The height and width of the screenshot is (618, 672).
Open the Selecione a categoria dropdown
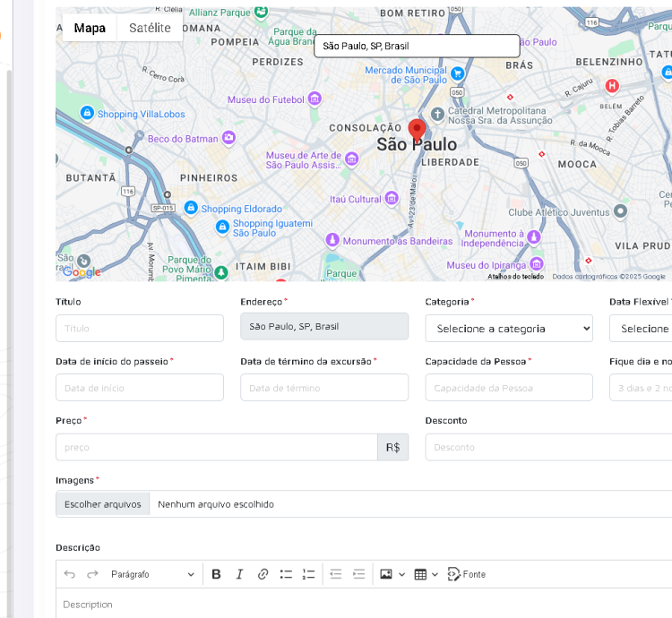(x=509, y=329)
